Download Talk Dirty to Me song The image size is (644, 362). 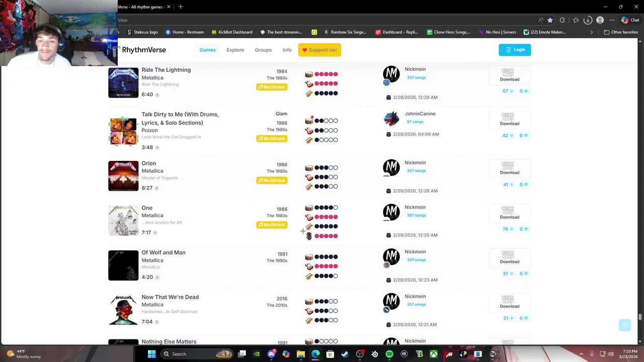tap(510, 120)
